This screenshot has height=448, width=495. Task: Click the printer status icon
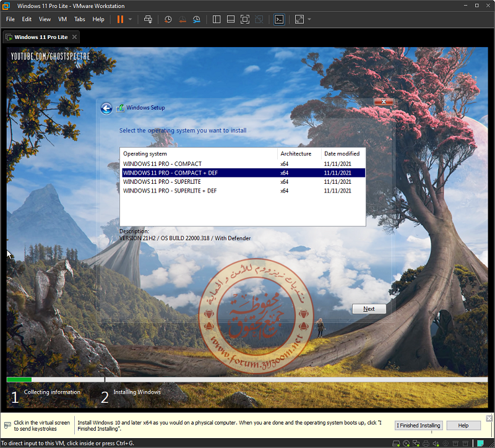coord(426,444)
